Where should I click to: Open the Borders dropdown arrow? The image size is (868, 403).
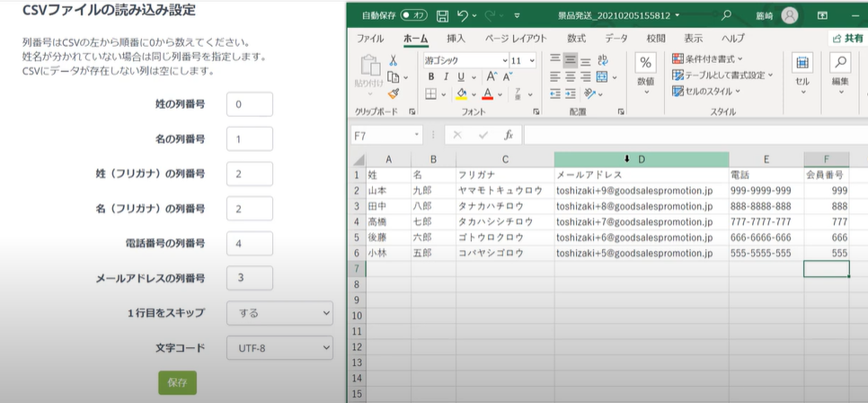coord(445,94)
